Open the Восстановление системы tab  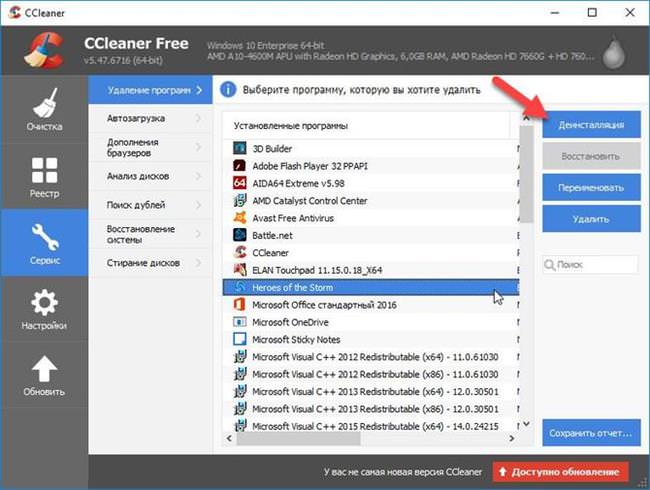150,234
